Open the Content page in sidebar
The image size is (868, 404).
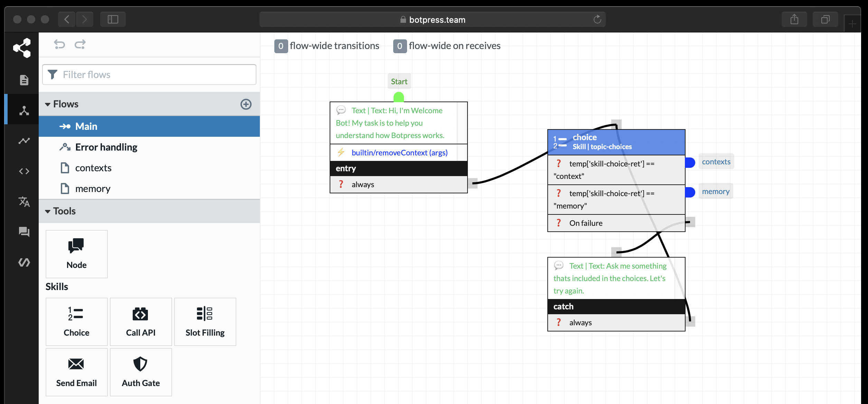(x=24, y=80)
